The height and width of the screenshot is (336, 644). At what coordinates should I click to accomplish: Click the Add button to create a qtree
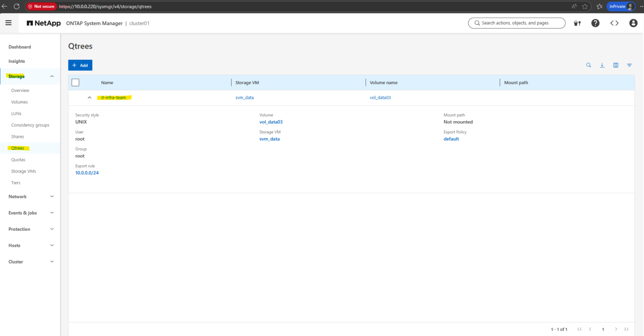[80, 65]
